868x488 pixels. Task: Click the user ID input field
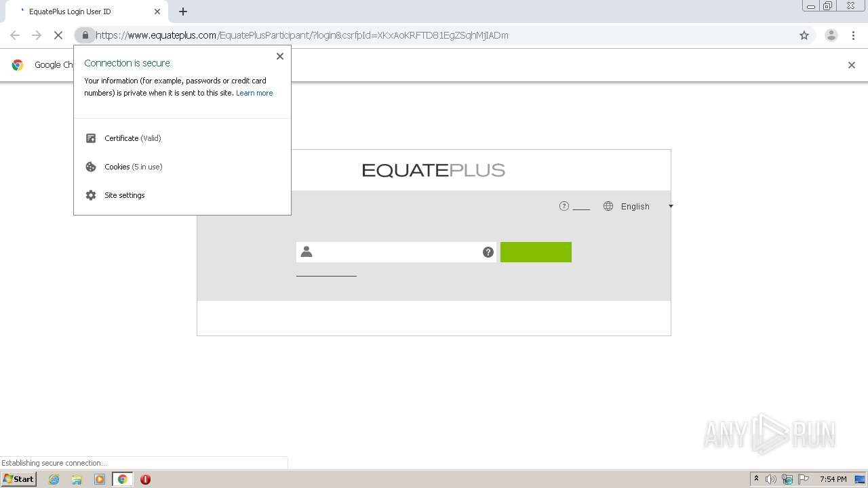[x=396, y=252]
